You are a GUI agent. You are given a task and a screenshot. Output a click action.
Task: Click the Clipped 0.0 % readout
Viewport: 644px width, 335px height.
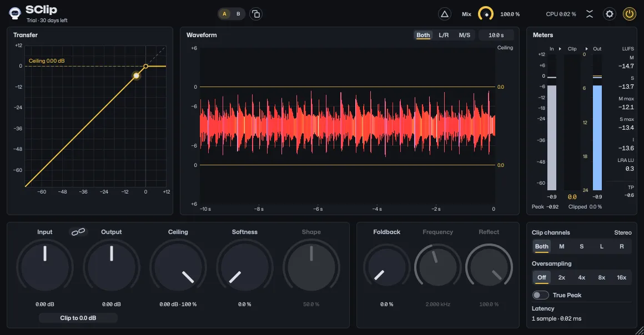585,207
